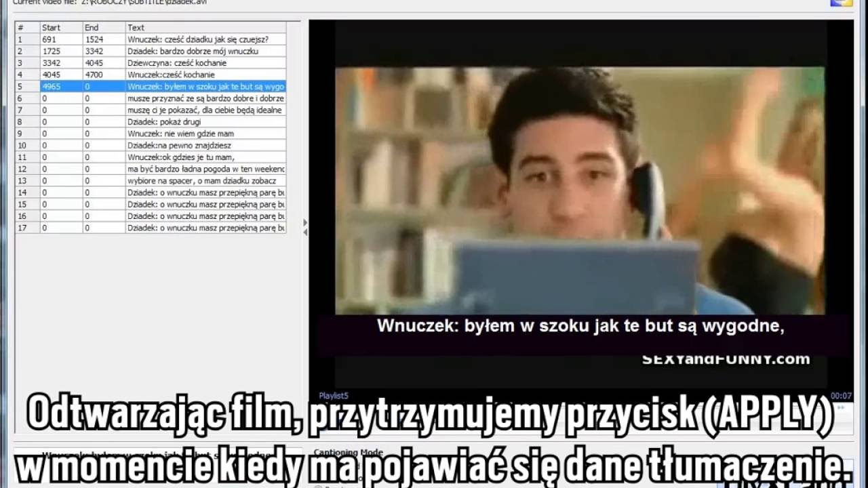Select subtitle 'Wnuczek:ok gdzies je tu mam,'
The image size is (868, 488).
click(180, 157)
